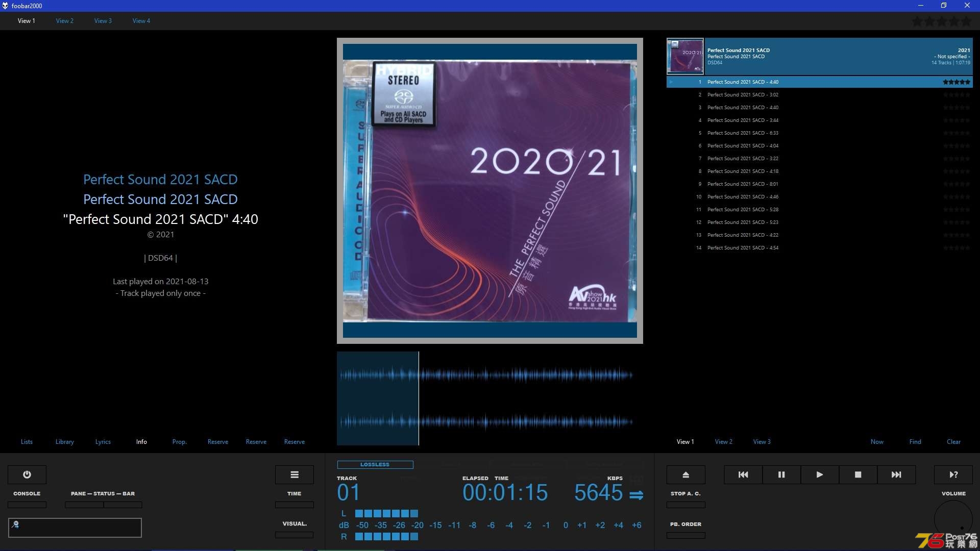
Task: Stop playback
Action: 858,474
